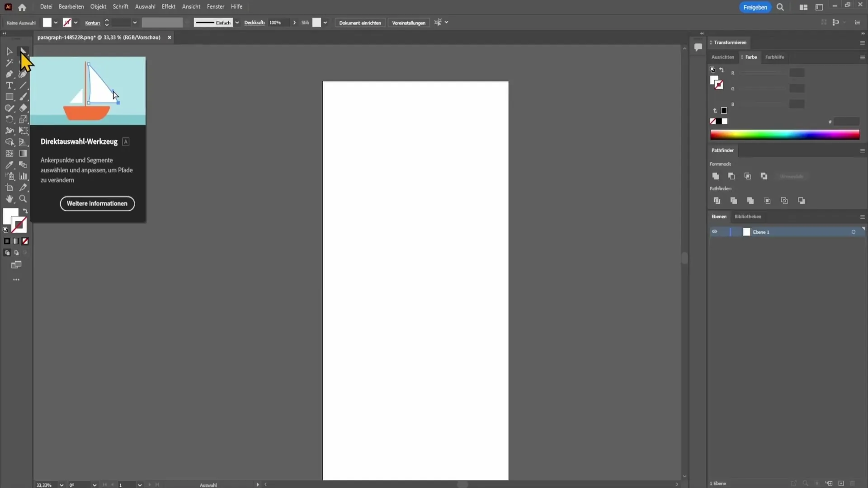Set toolbar paint mode to None
The width and height of the screenshot is (868, 488).
click(25, 241)
